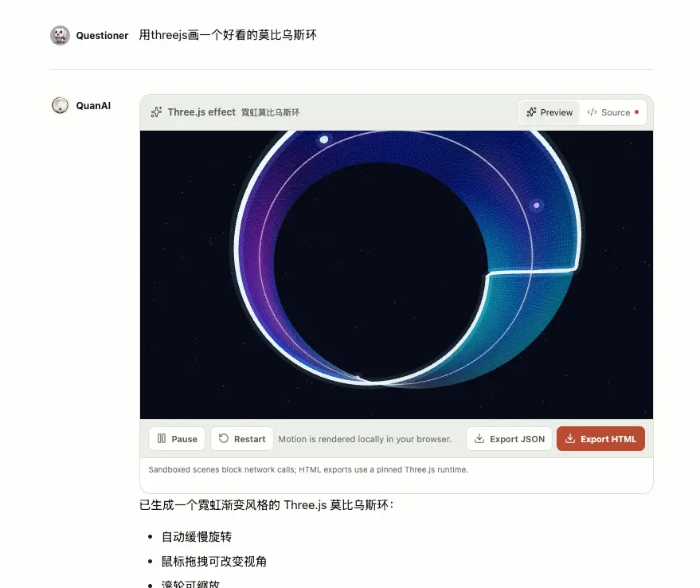
Task: Click the Questioner avatar image
Action: (60, 35)
